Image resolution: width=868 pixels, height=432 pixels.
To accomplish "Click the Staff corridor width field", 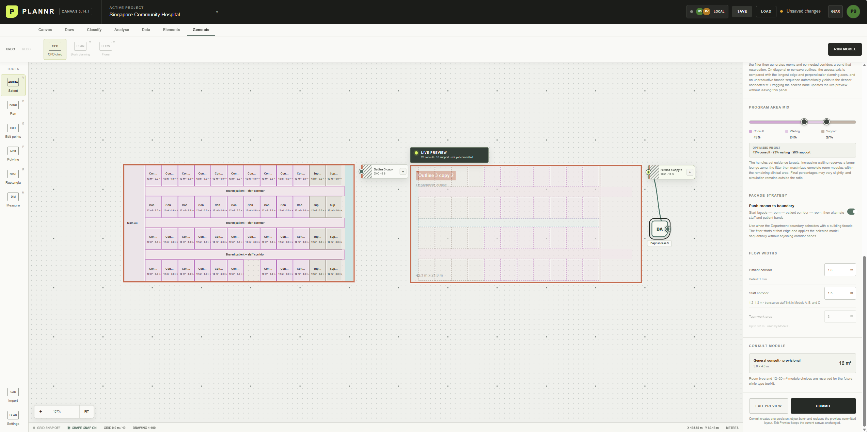I will click(840, 293).
